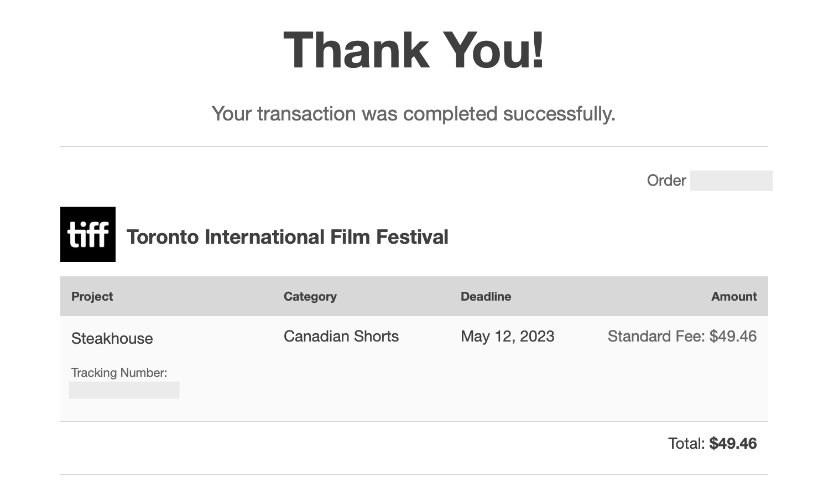Click the Deadline column header
This screenshot has height=504, width=813.
(x=486, y=296)
